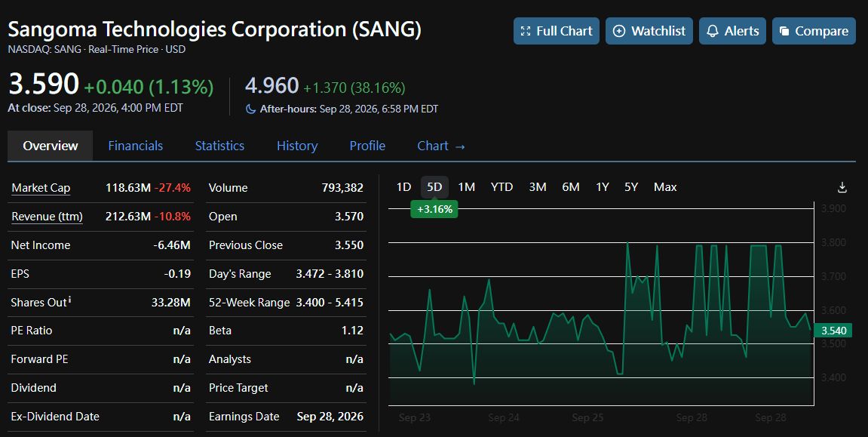Click the 3.540 current price marker
Viewport: 868px width, 437px height.
tap(833, 331)
